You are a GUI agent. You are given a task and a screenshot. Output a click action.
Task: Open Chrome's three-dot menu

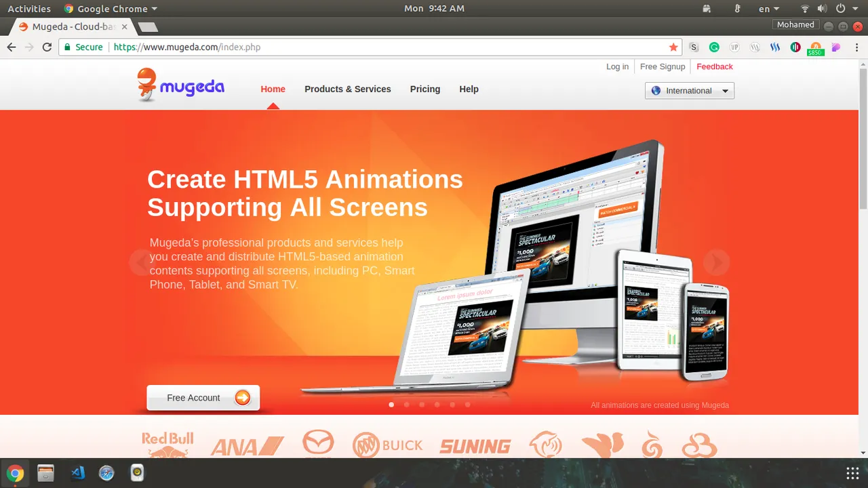point(856,47)
